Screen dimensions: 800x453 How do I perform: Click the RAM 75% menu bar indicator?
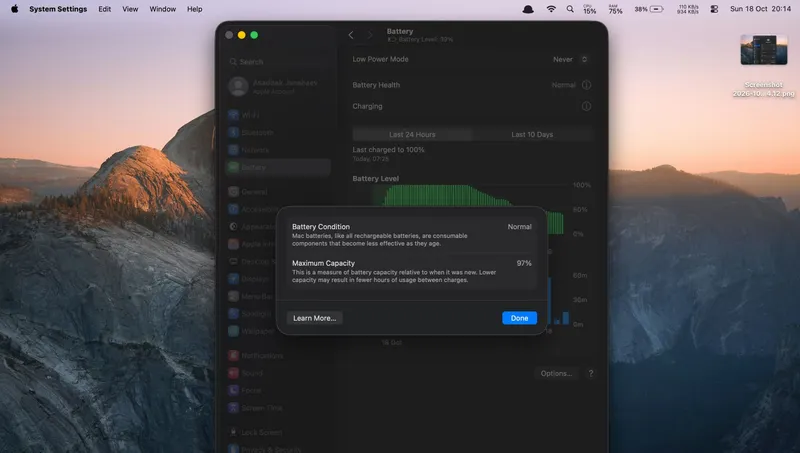(x=615, y=9)
